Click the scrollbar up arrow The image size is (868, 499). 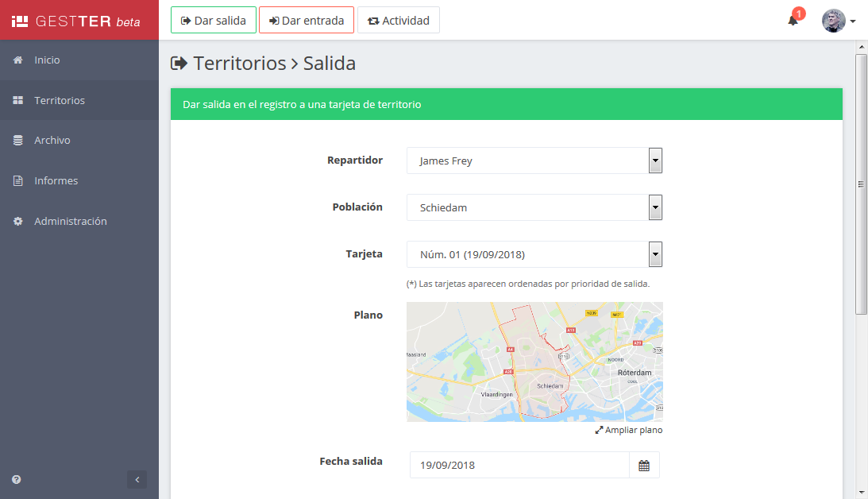(x=861, y=47)
